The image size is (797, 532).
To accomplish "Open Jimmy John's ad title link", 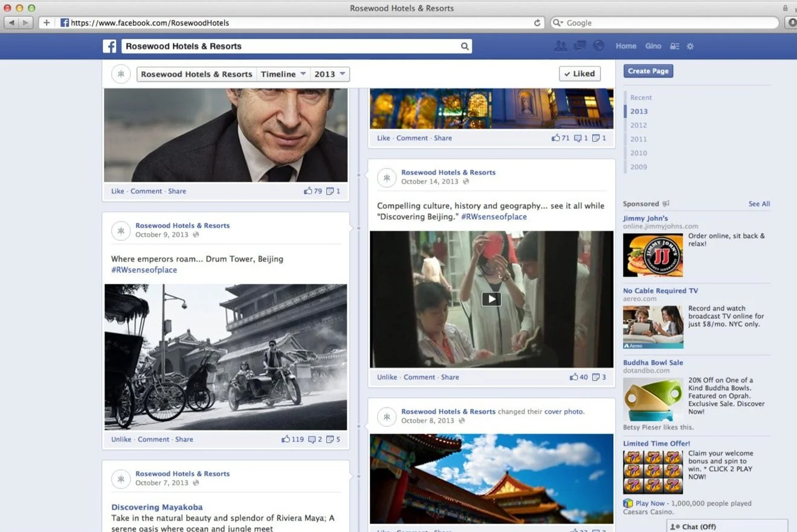I will [x=645, y=219].
